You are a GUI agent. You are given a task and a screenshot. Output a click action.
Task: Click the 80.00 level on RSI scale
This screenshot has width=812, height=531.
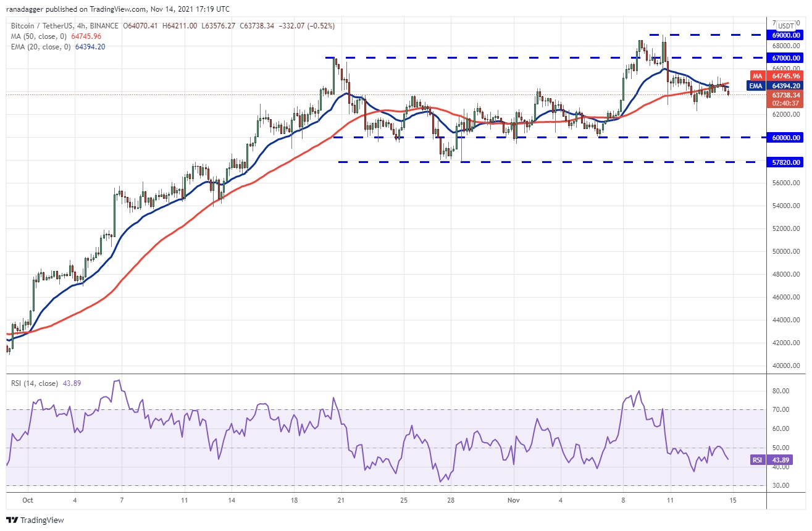pyautogui.click(x=780, y=391)
